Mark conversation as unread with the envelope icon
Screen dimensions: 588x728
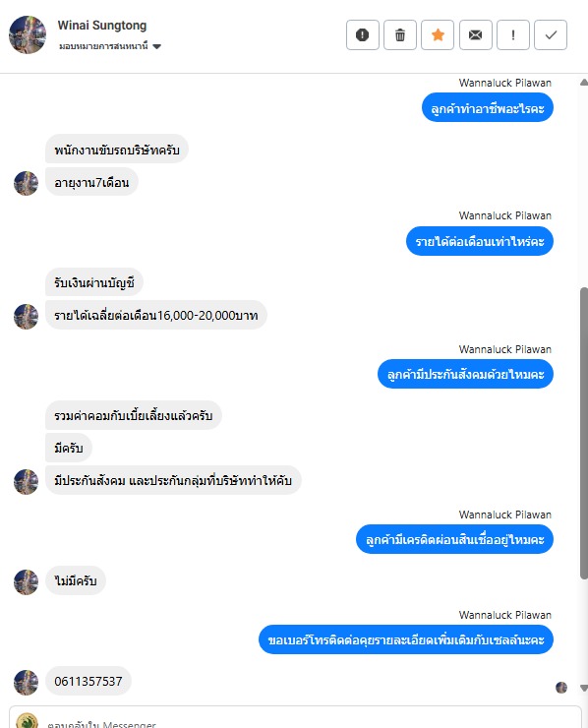pyautogui.click(x=475, y=34)
